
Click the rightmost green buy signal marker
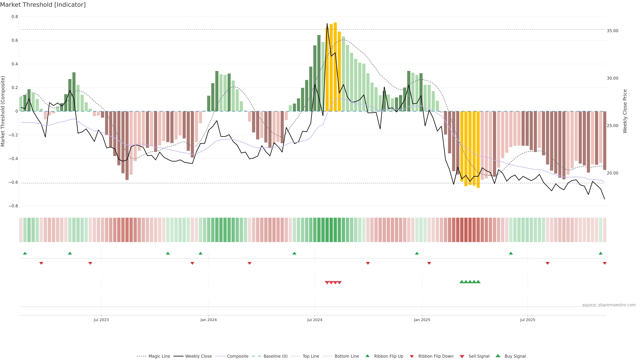[x=478, y=282]
